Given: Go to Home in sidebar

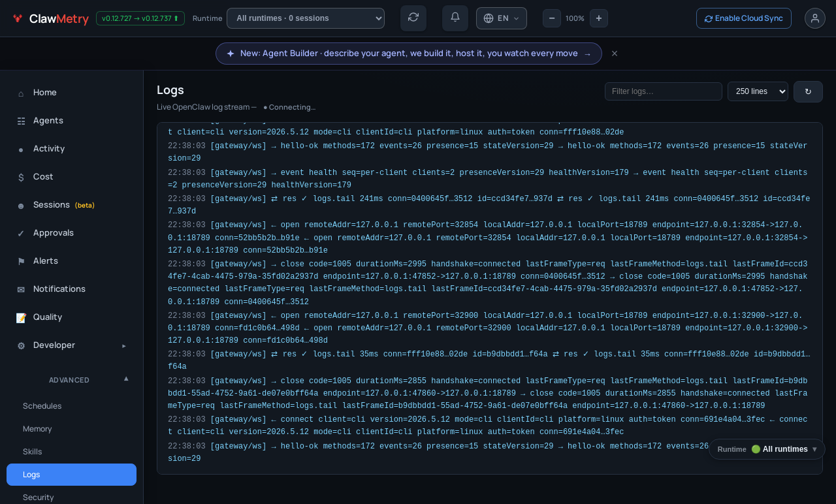Looking at the screenshot, I should (x=72, y=93).
